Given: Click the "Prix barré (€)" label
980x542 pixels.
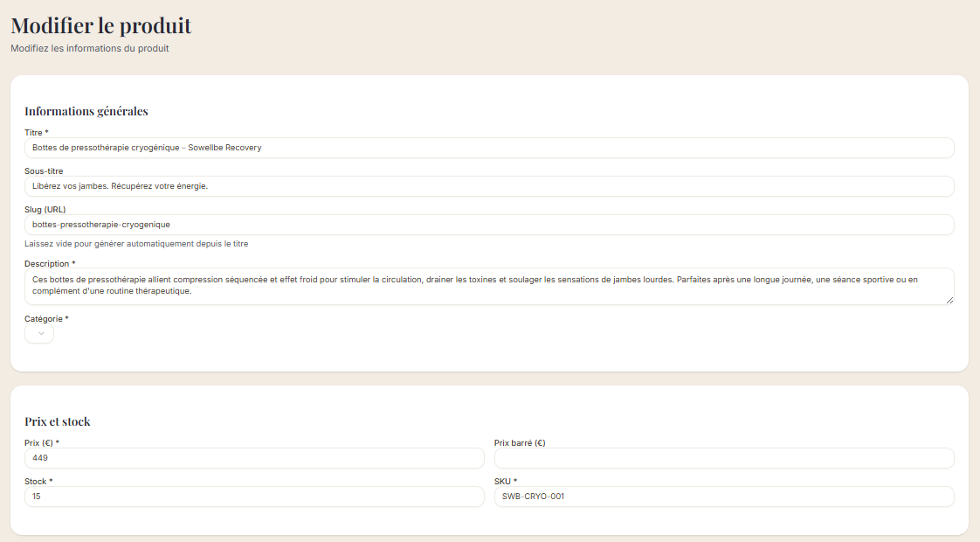Looking at the screenshot, I should click(x=520, y=443).
